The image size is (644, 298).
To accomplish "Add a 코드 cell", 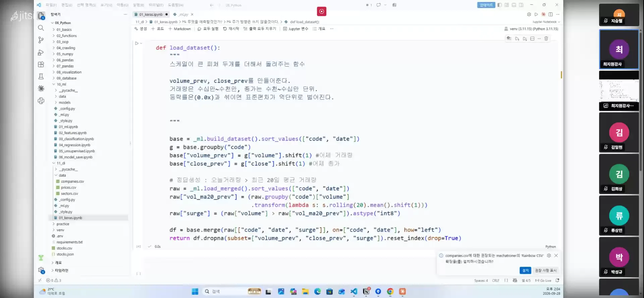I will click(158, 29).
